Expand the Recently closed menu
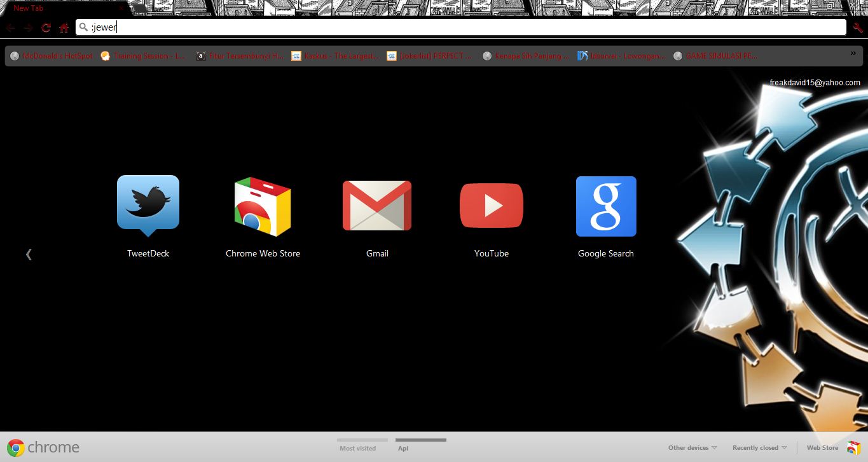Screen dimensions: 868x462 point(760,448)
